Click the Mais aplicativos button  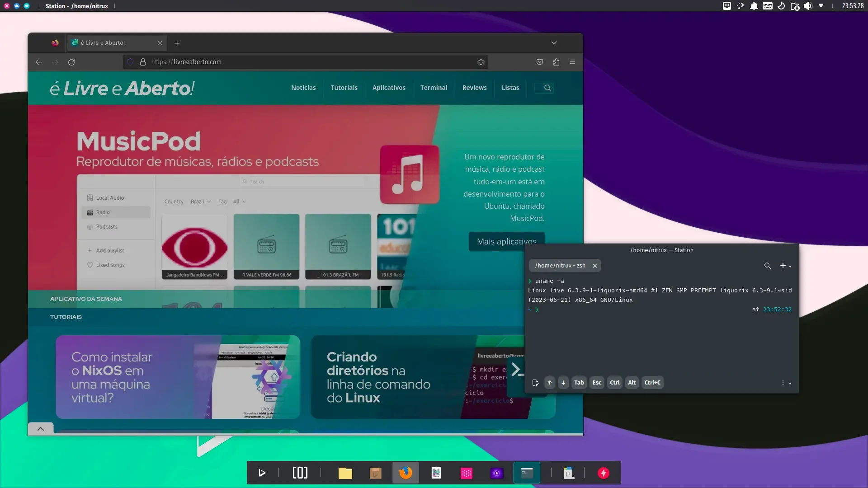pos(506,241)
